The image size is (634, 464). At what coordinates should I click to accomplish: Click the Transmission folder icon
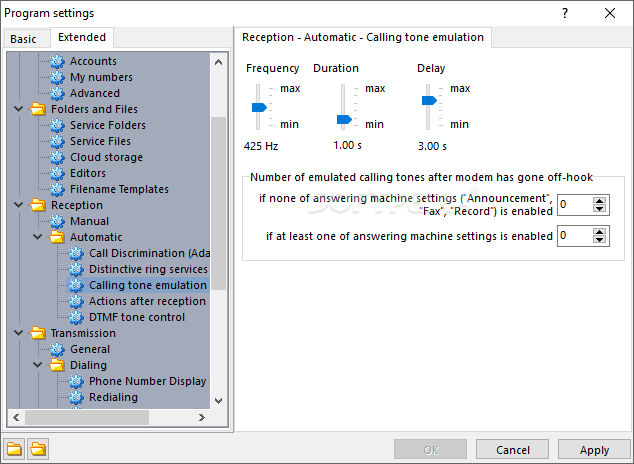[38, 333]
